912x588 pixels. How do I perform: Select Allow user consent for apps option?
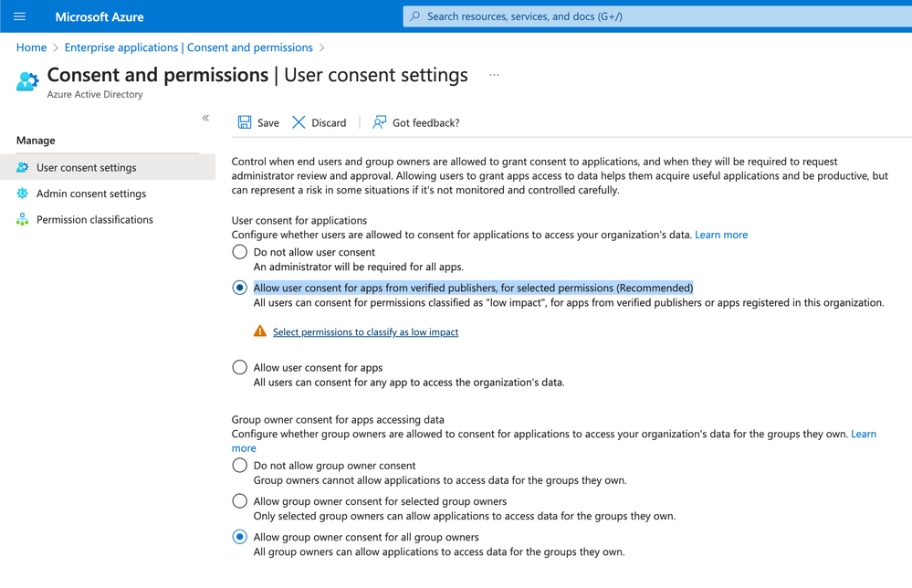click(x=240, y=367)
